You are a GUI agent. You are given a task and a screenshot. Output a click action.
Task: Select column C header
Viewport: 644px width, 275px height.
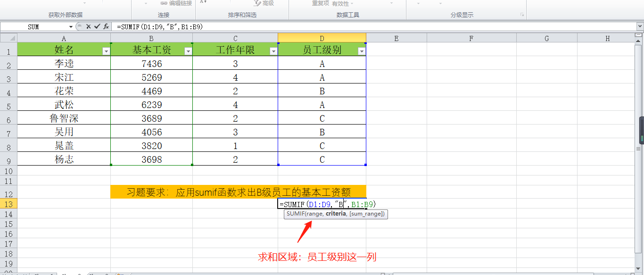click(235, 38)
